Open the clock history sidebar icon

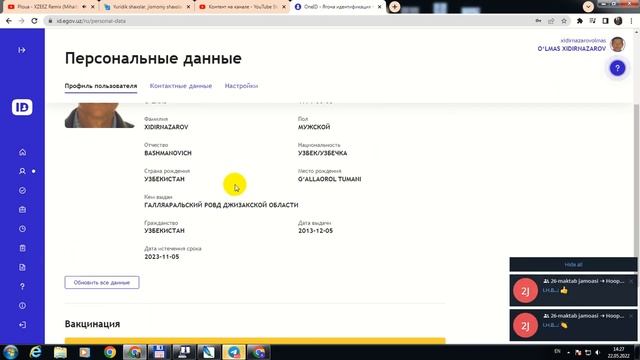point(22,229)
